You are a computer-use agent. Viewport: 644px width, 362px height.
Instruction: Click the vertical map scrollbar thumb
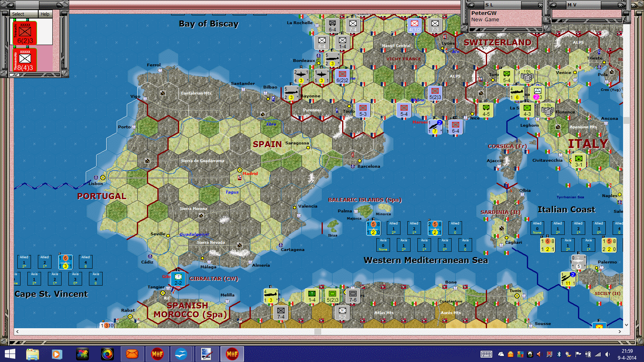click(626, 120)
